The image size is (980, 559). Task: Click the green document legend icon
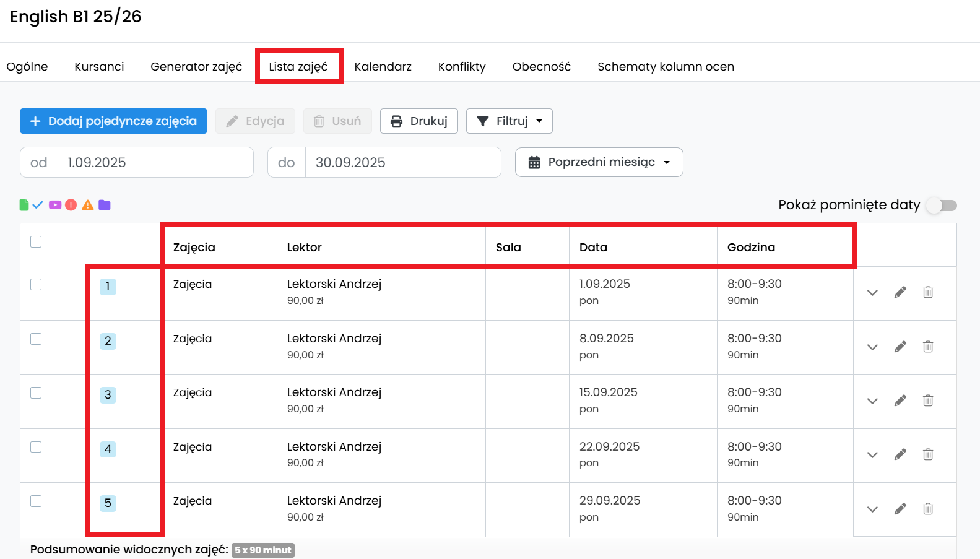(24, 205)
